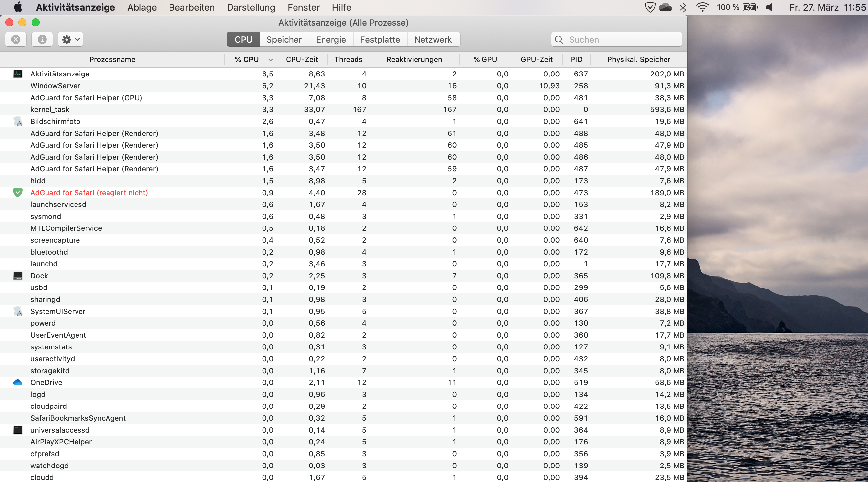Click the SystemUIServer process icon

[18, 311]
